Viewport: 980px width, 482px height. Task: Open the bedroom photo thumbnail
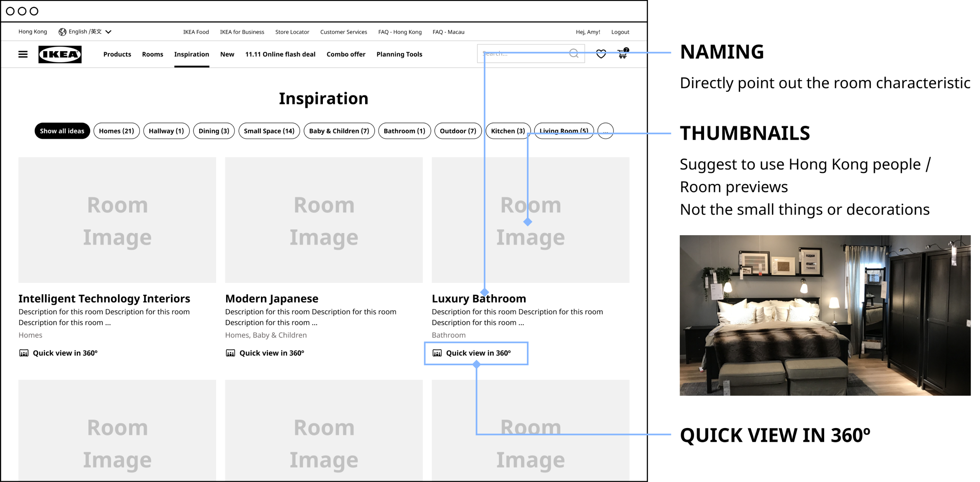point(825,315)
